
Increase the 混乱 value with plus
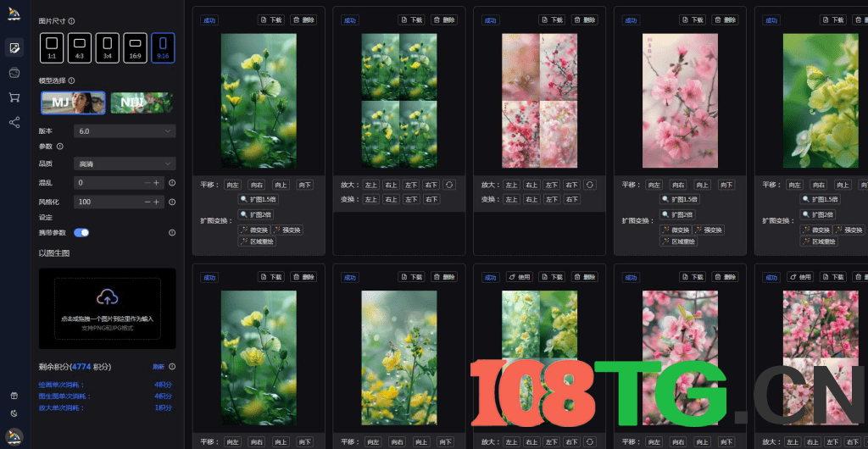(157, 182)
